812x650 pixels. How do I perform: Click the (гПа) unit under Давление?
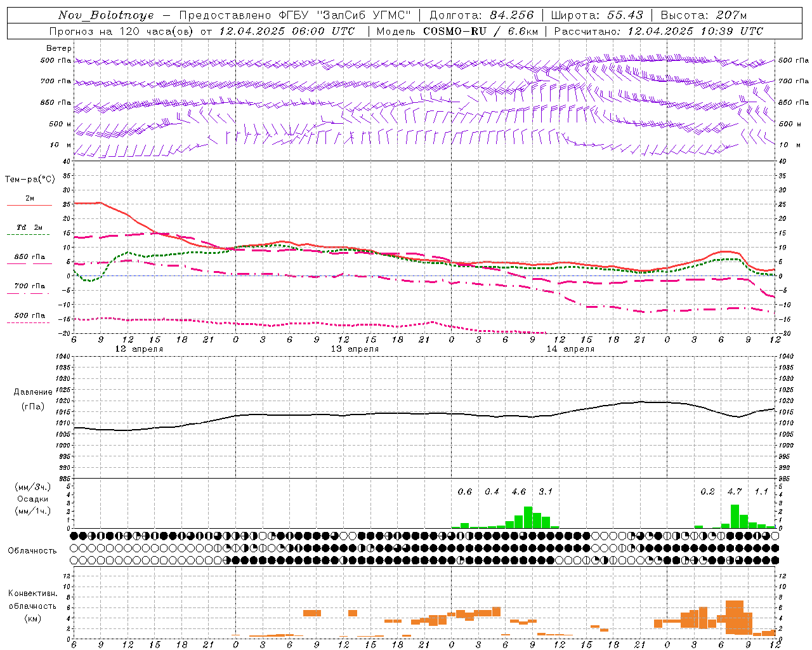coord(33,407)
